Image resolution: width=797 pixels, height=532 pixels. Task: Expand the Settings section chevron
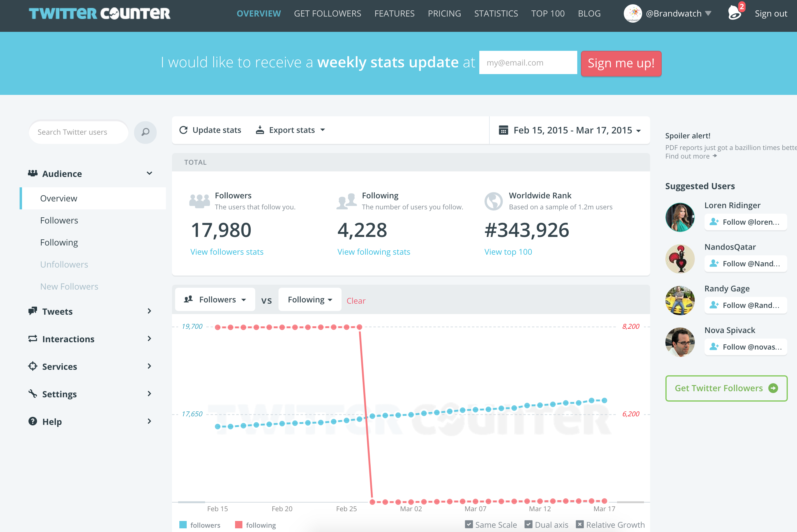coord(149,394)
